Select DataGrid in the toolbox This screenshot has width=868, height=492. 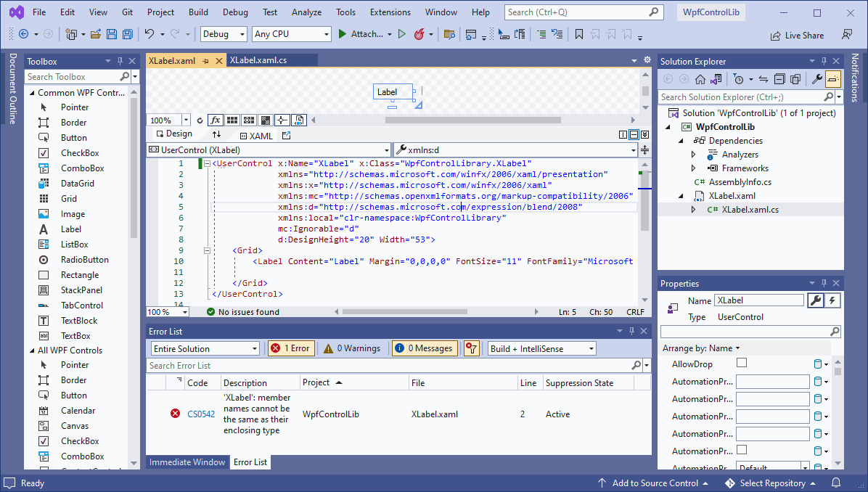pos(77,183)
